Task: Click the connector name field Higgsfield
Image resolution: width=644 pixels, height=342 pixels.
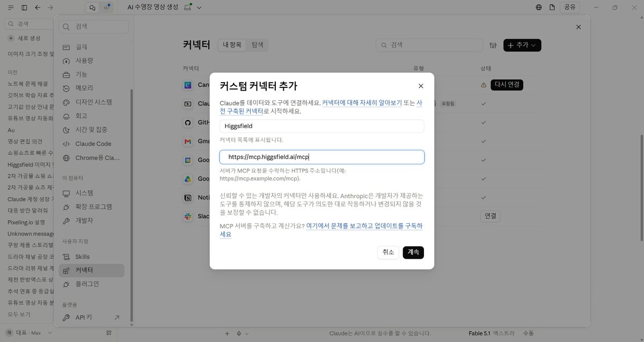Action: (x=322, y=126)
